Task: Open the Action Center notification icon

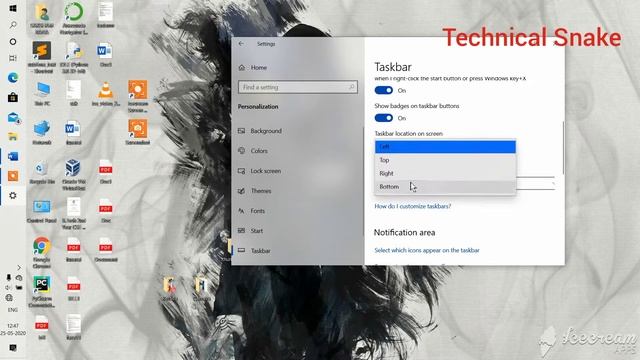Action: 13,348
